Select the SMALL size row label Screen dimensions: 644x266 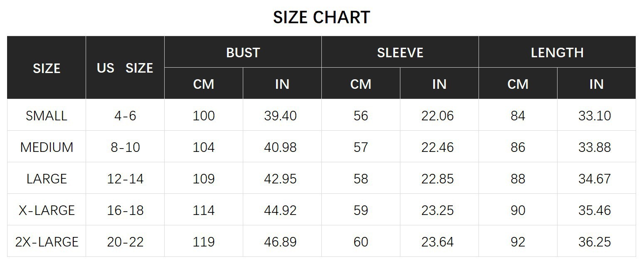pyautogui.click(x=47, y=116)
